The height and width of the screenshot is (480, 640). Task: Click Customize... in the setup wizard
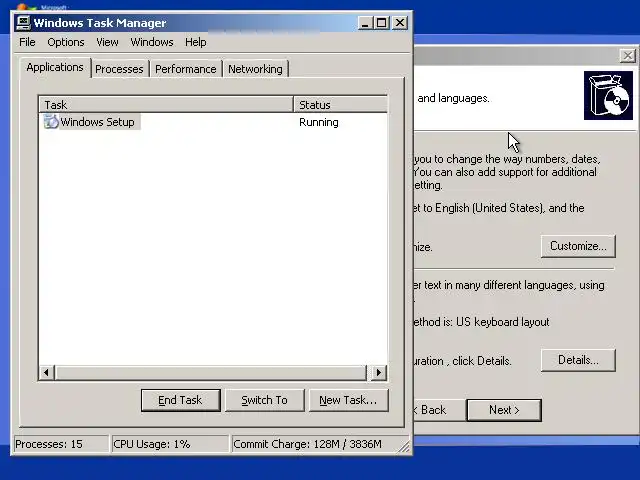click(x=578, y=246)
